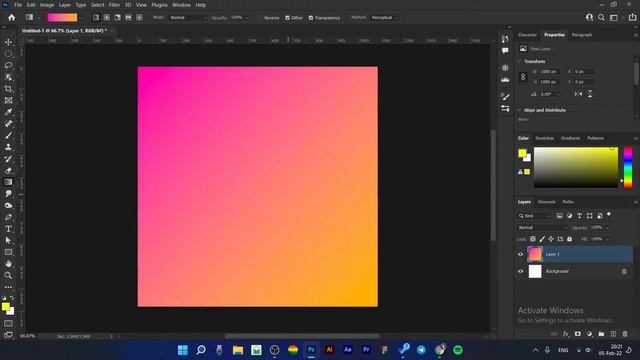Image resolution: width=640 pixels, height=360 pixels.
Task: Select the Rectangle shape tool
Action: point(8,252)
